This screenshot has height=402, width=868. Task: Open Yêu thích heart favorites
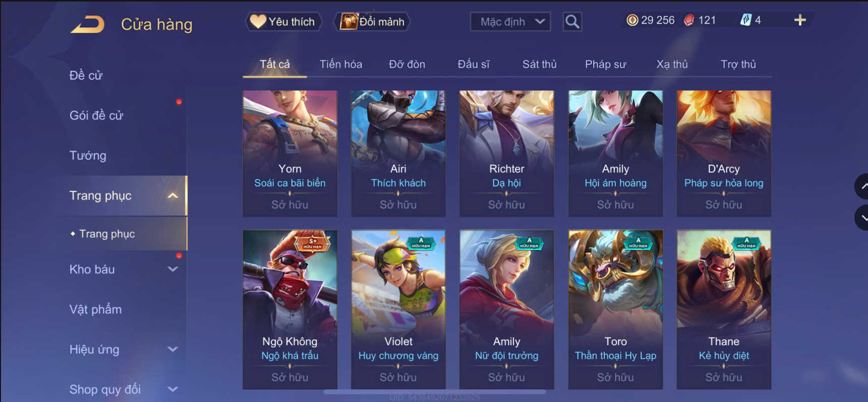pyautogui.click(x=283, y=22)
